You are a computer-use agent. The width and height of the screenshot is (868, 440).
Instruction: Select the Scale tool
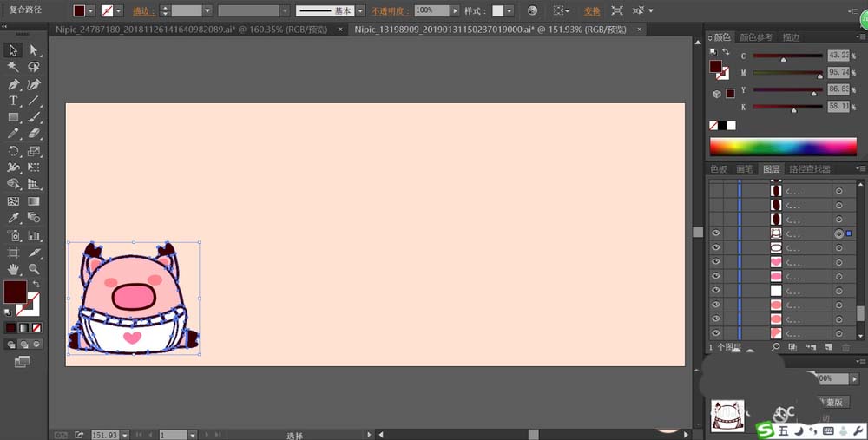[x=34, y=151]
